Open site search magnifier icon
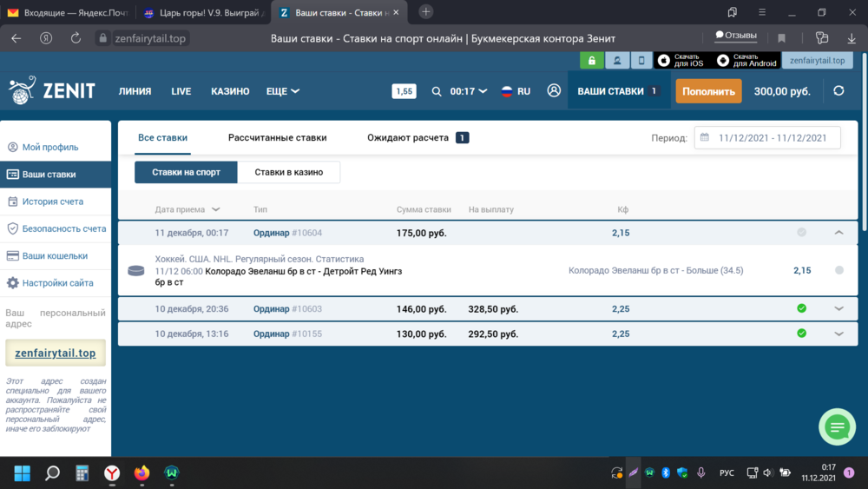The height and width of the screenshot is (489, 868). (x=437, y=91)
